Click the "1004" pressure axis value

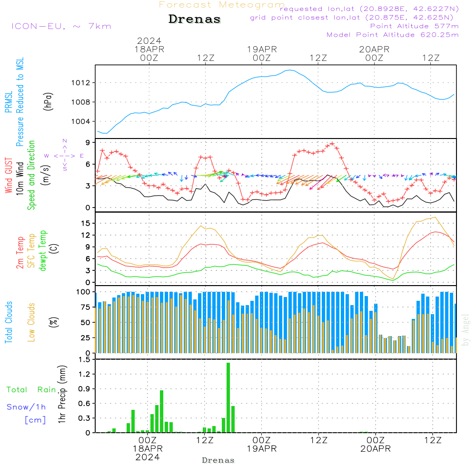pyautogui.click(x=81, y=122)
